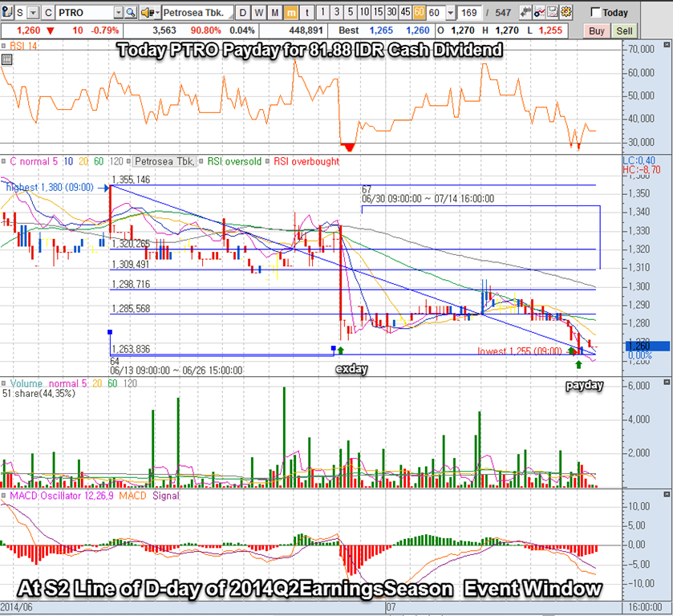Screen dimensions: 673x616
Task: Switch chart to Weekly (W) period
Action: coord(259,13)
